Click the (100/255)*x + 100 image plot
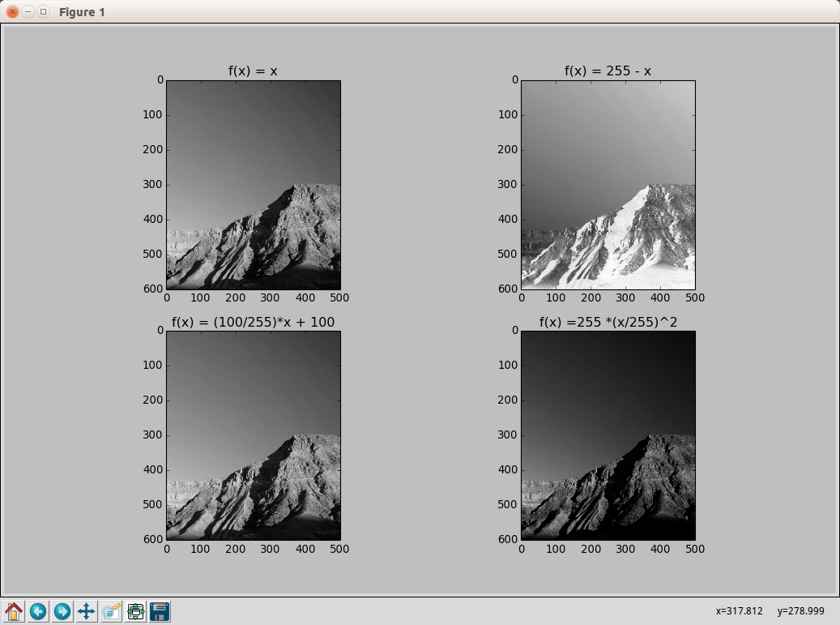Screen dimensions: 840x625 (x=254, y=435)
